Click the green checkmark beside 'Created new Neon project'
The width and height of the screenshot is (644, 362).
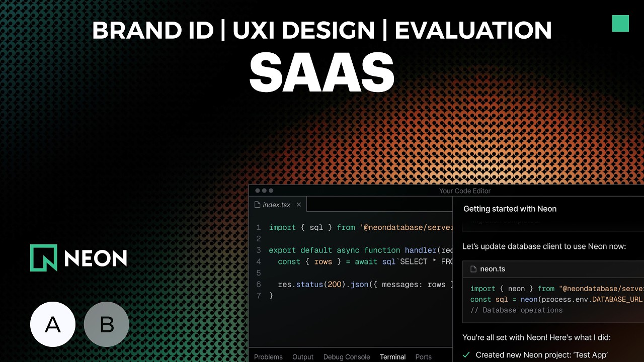point(466,355)
